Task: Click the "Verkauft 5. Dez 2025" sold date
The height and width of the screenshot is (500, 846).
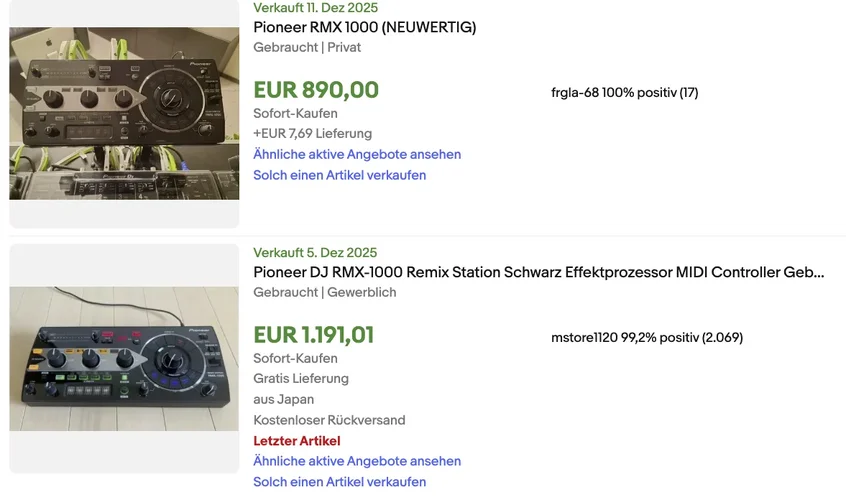Action: click(315, 252)
